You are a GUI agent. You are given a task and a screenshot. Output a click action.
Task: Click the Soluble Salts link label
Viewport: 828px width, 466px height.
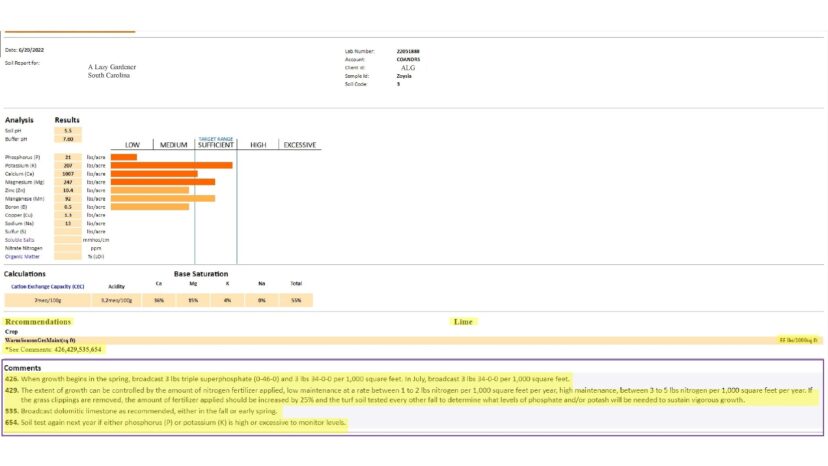click(20, 240)
